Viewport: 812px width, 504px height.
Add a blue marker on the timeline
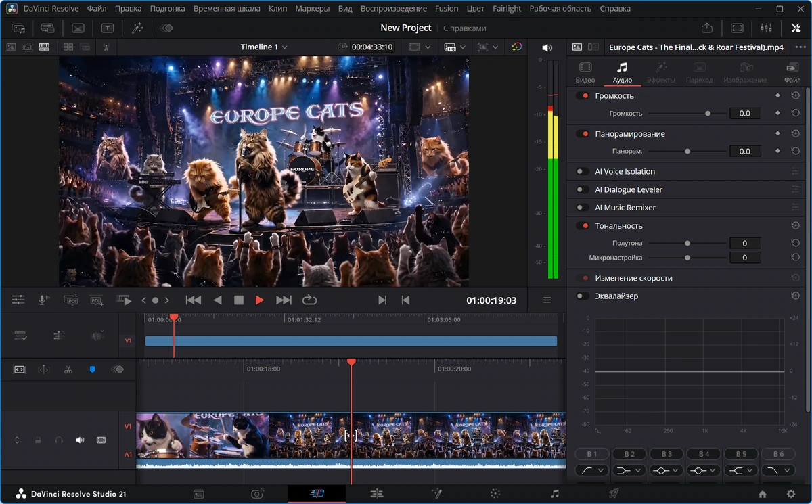[x=93, y=369]
